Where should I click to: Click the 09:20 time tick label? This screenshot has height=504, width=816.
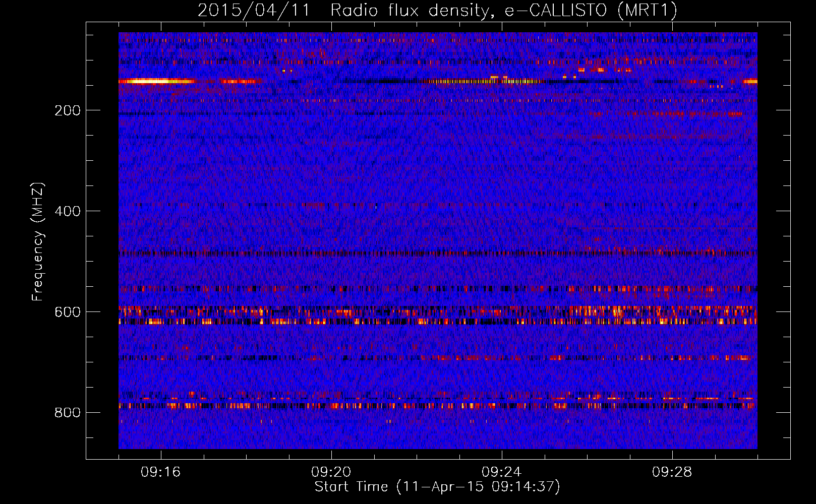(331, 472)
